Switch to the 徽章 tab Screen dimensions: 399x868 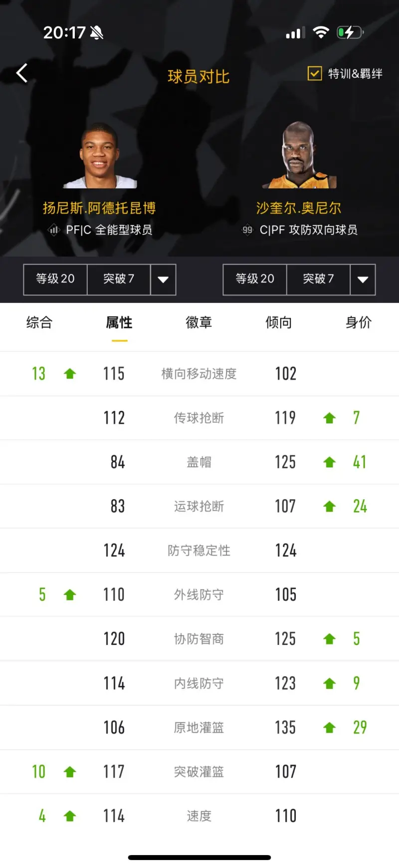point(199,322)
